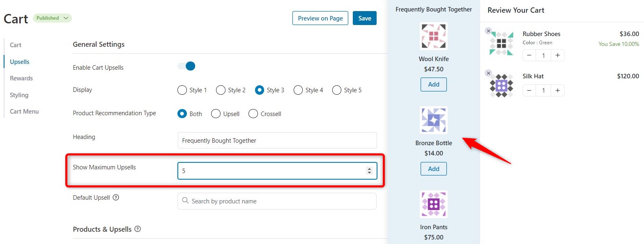Open Default Upsell product search box
644x244 pixels.
tap(277, 201)
